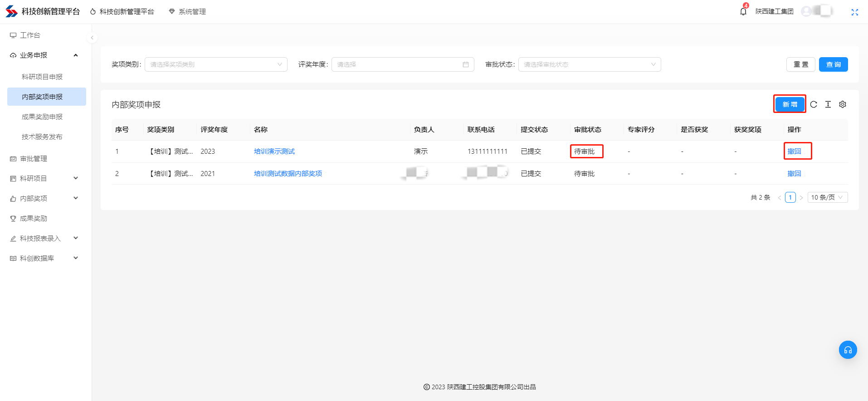The image size is (868, 401).
Task: Collapse the left sidebar arrow
Action: pyautogui.click(x=92, y=38)
